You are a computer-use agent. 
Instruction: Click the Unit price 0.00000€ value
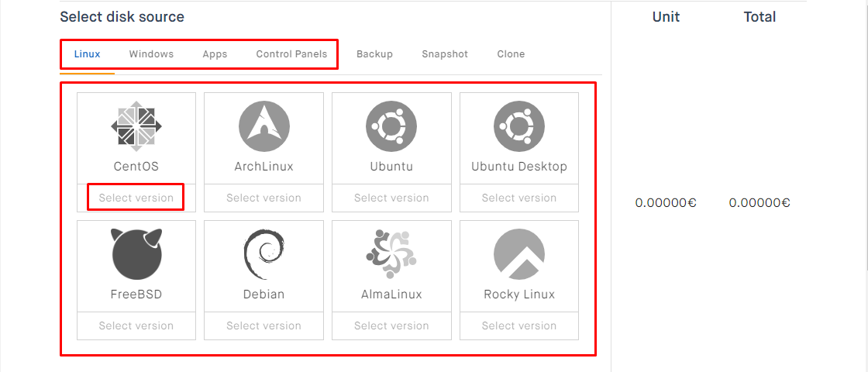(x=666, y=203)
